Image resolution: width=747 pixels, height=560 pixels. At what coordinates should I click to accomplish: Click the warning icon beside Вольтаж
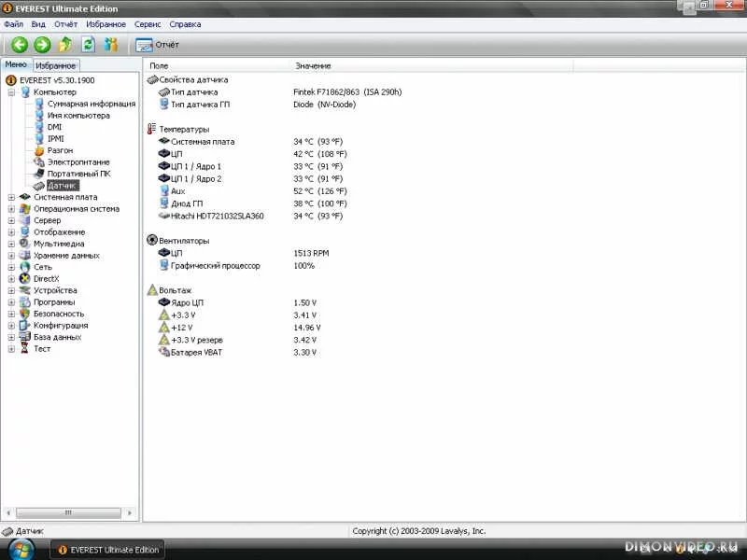tap(152, 290)
